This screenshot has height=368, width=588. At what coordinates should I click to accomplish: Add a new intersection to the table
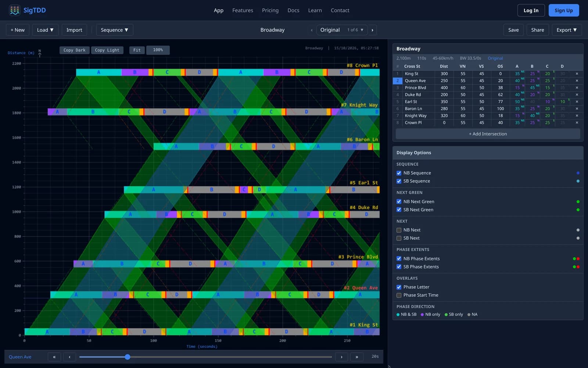pos(488,134)
